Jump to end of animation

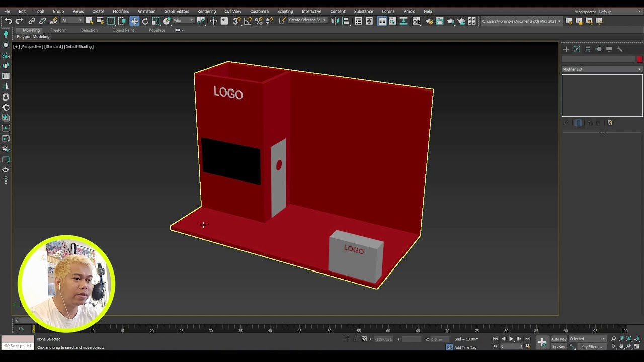[x=528, y=339]
